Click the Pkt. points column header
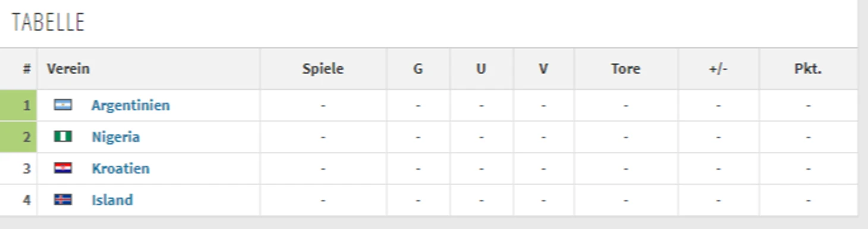 (808, 69)
